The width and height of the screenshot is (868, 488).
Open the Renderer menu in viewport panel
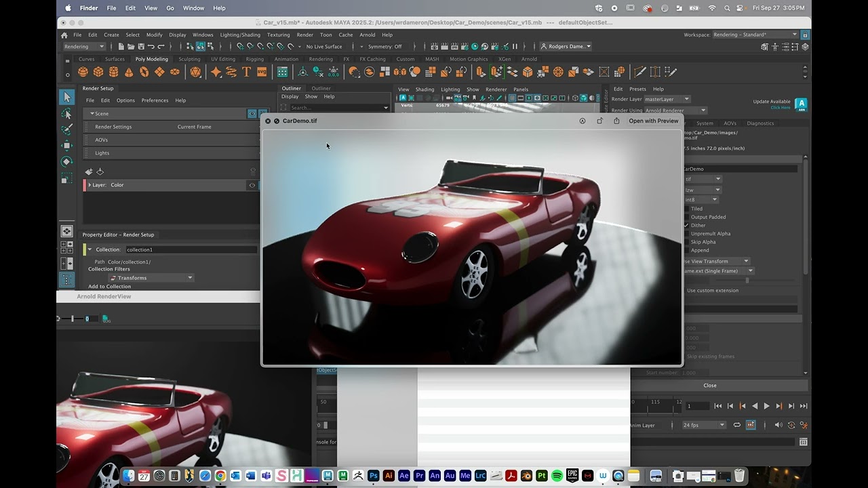point(496,89)
